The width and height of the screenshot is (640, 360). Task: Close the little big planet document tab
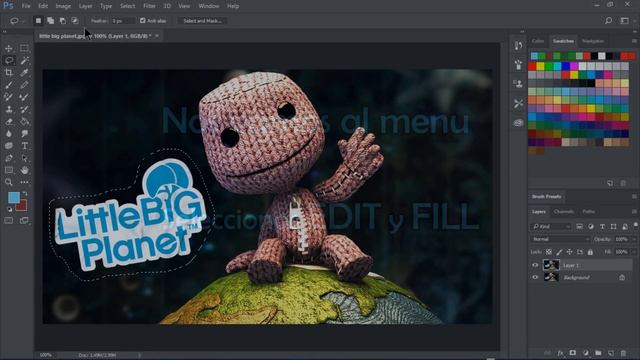click(x=157, y=36)
